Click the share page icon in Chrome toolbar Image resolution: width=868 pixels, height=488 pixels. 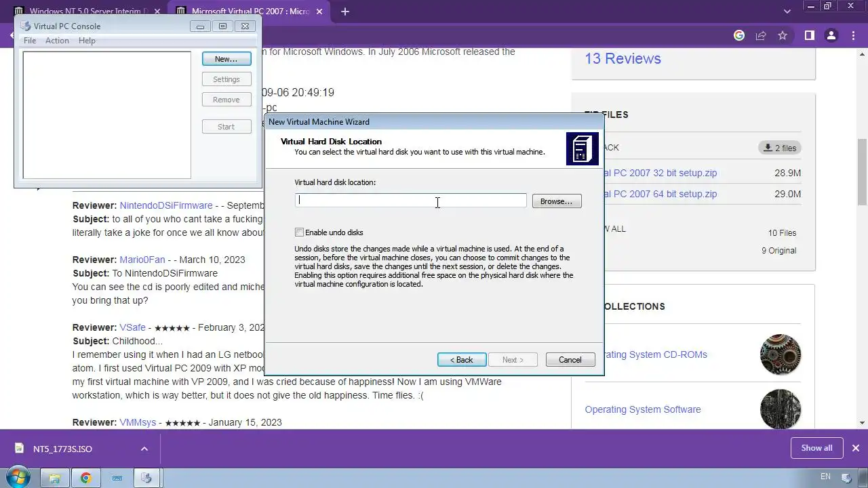[761, 35]
